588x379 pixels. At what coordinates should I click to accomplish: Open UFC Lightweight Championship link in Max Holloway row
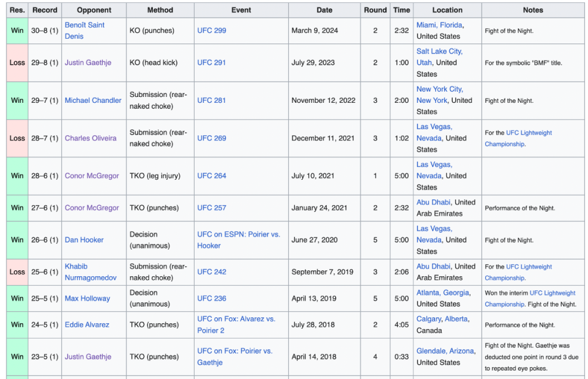point(530,298)
